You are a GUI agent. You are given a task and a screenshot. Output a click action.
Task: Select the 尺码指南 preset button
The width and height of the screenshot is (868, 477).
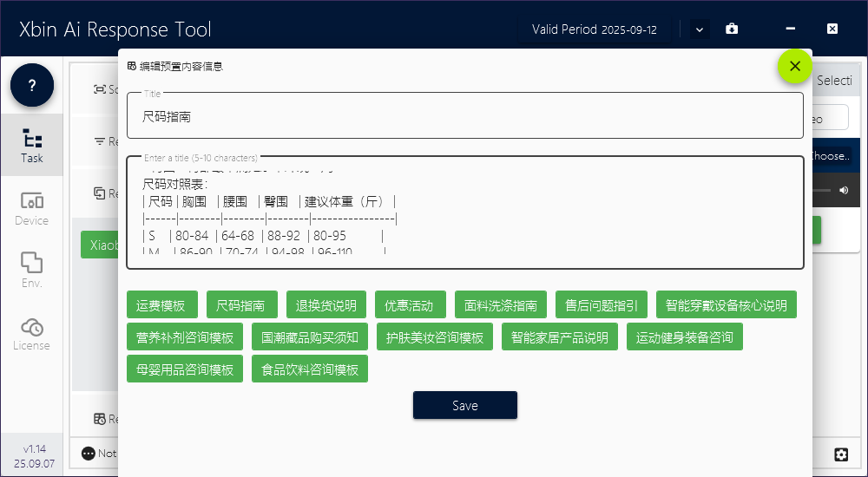click(240, 305)
